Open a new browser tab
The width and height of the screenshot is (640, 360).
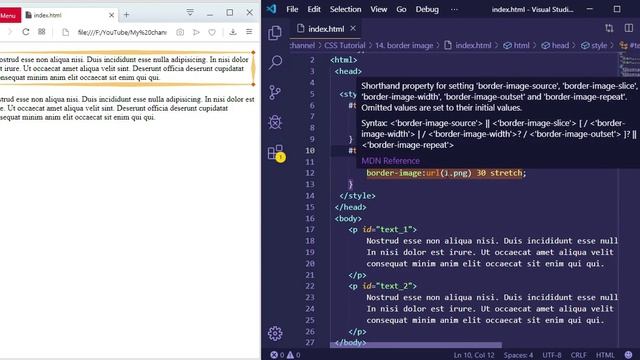(127, 15)
